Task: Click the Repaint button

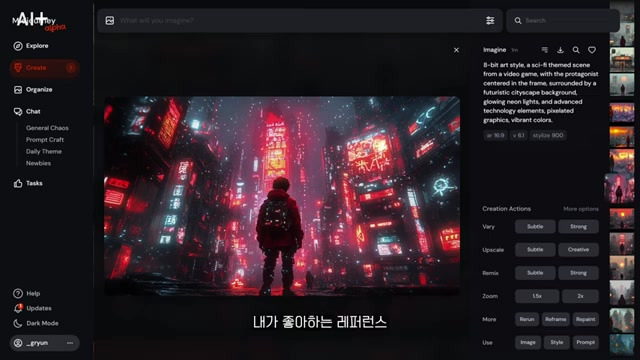Action: click(x=585, y=319)
